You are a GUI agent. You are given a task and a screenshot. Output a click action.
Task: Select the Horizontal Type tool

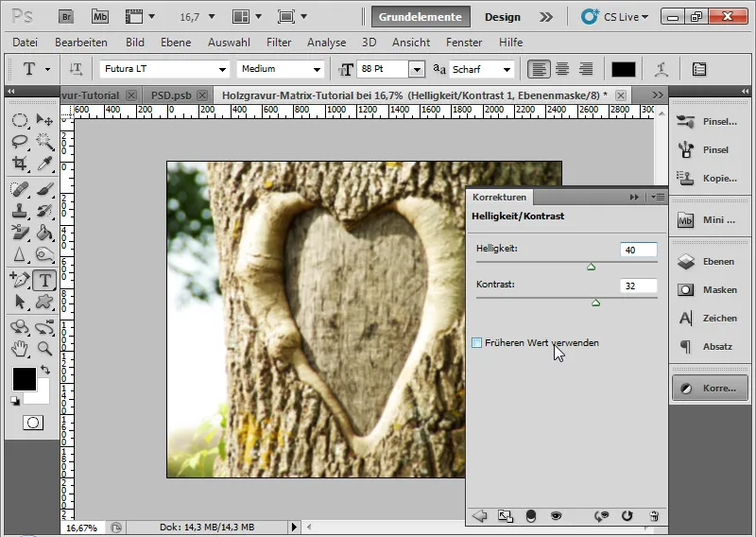tap(44, 280)
